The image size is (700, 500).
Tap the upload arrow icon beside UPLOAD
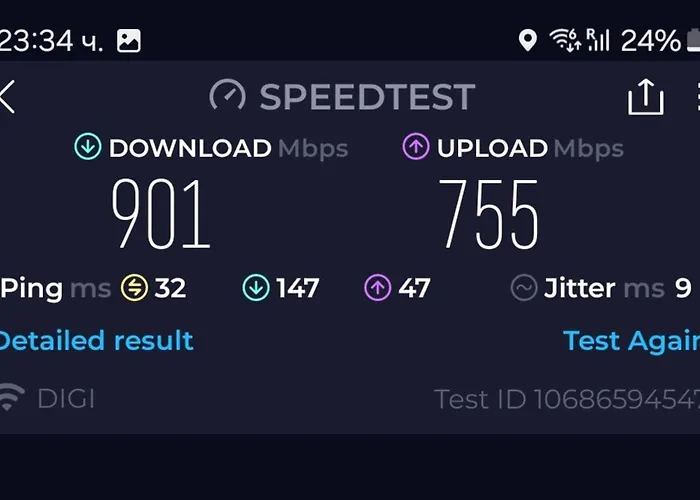pos(416,146)
